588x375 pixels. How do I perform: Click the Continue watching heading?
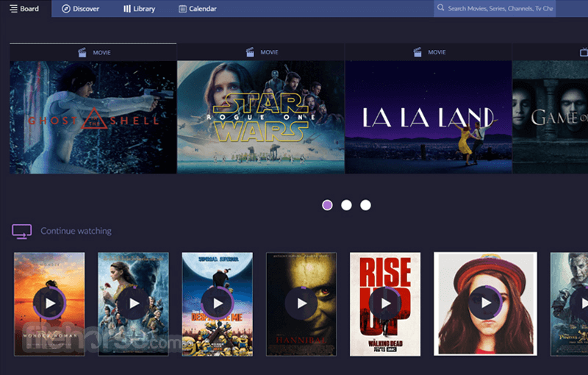(x=76, y=231)
